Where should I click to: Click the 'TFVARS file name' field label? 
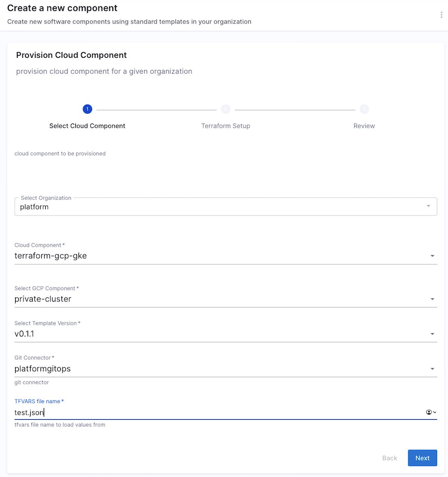pos(39,401)
